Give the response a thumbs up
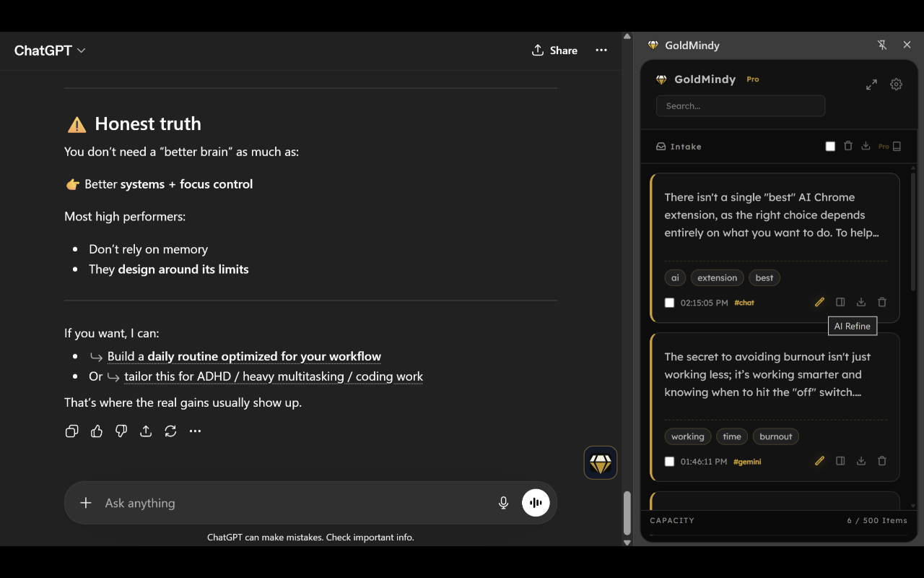The image size is (924, 578). click(x=97, y=431)
